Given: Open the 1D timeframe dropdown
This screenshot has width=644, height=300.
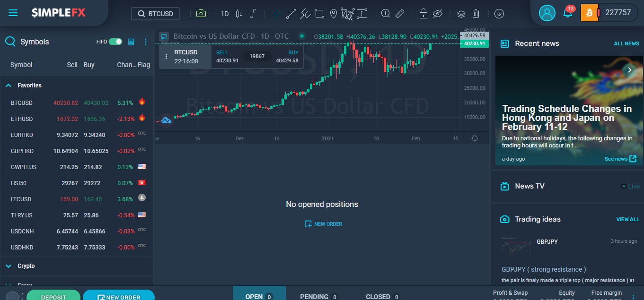Looking at the screenshot, I should (225, 14).
